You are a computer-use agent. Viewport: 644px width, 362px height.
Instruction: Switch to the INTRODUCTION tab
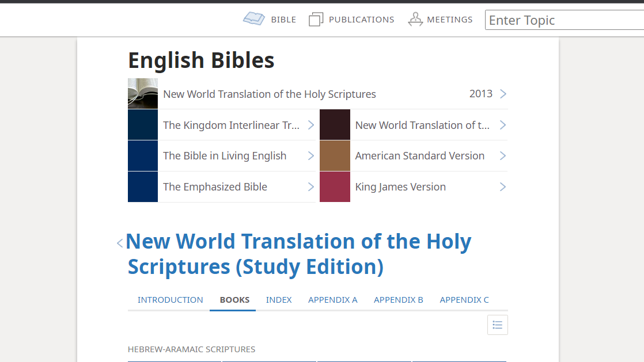170,300
